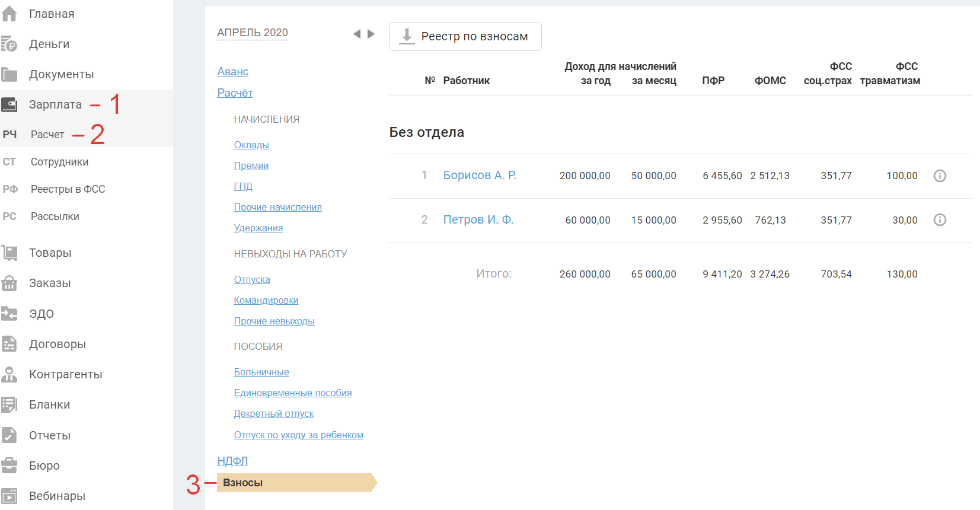Open Отчеты from the sidebar
Screen dimensions: 980x510
(x=50, y=435)
